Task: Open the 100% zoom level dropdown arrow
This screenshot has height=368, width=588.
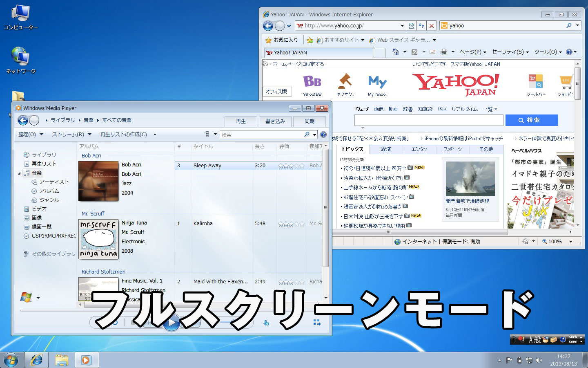Action: click(x=570, y=242)
